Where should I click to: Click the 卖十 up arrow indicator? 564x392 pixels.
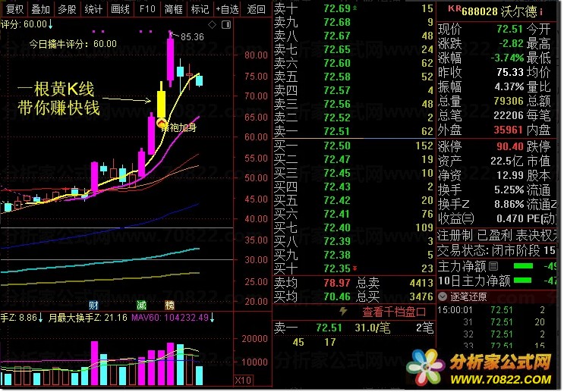(355, 8)
